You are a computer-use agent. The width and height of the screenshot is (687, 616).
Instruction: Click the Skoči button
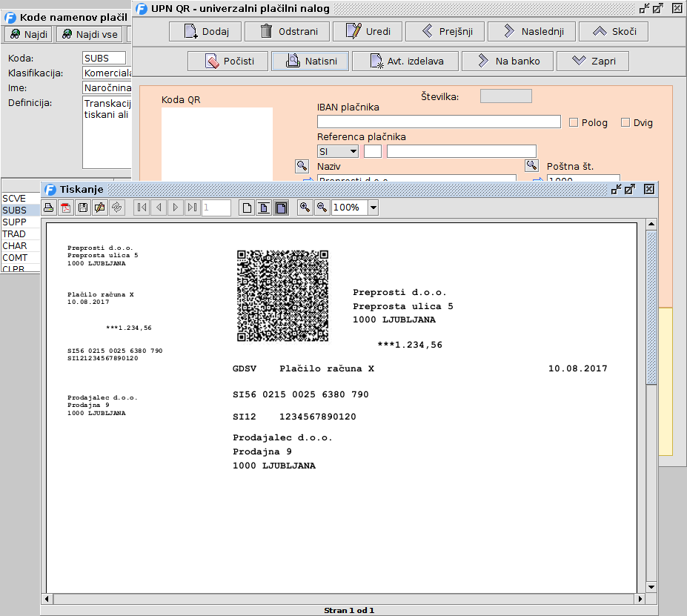coord(614,32)
